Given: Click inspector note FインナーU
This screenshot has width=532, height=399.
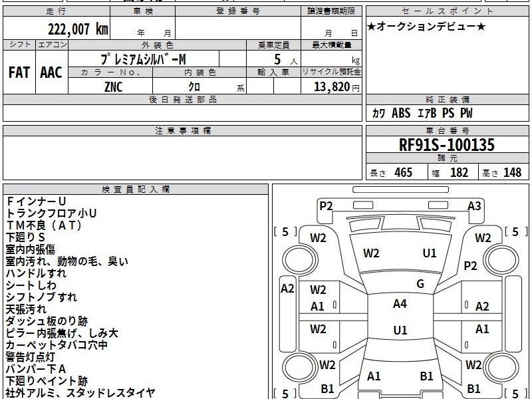Looking at the screenshot, I should click(x=36, y=201).
